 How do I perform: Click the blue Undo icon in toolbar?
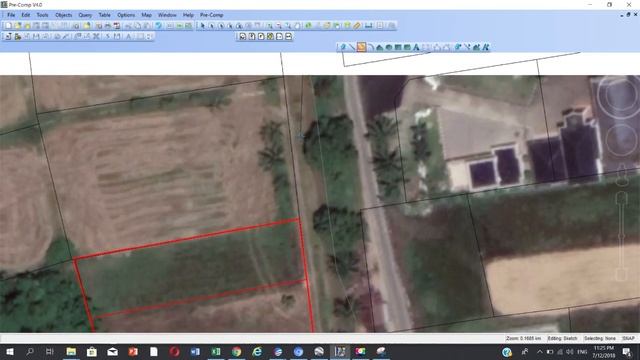click(x=158, y=25)
